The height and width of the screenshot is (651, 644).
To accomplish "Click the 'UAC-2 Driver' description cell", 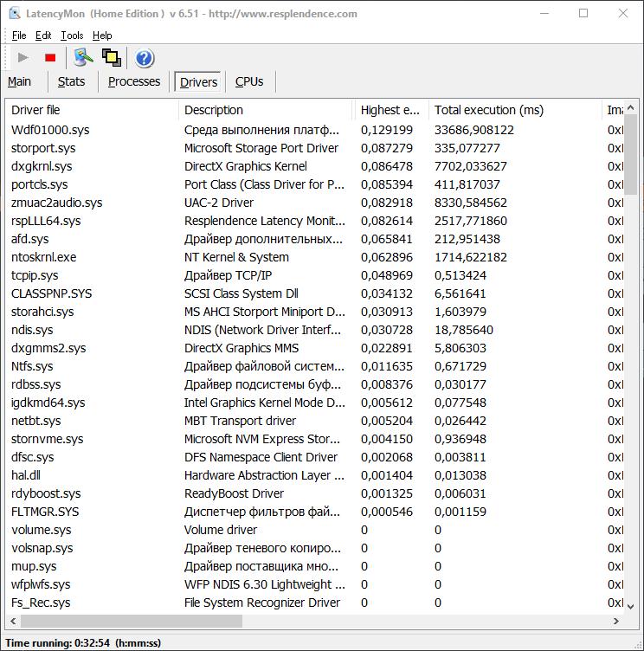I will [219, 203].
